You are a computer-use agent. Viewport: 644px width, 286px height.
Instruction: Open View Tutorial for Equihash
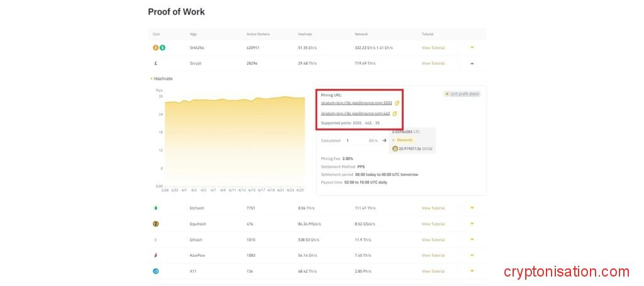[433, 224]
